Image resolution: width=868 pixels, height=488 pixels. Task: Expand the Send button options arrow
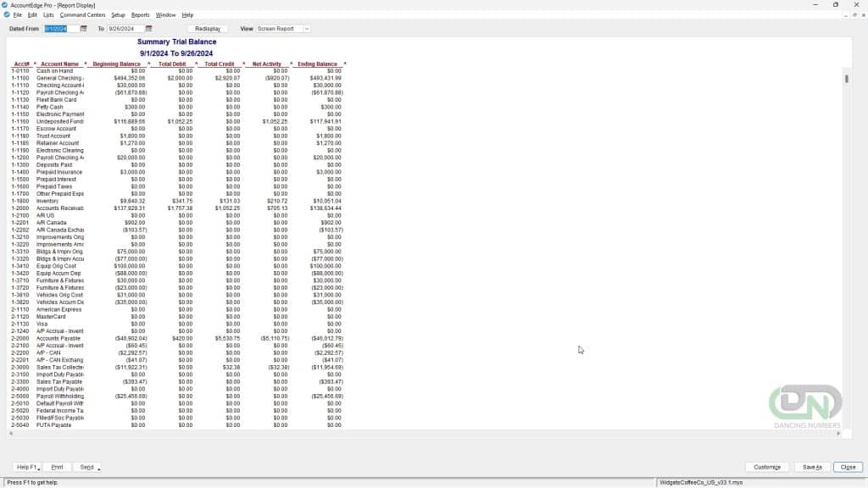pos(99,468)
